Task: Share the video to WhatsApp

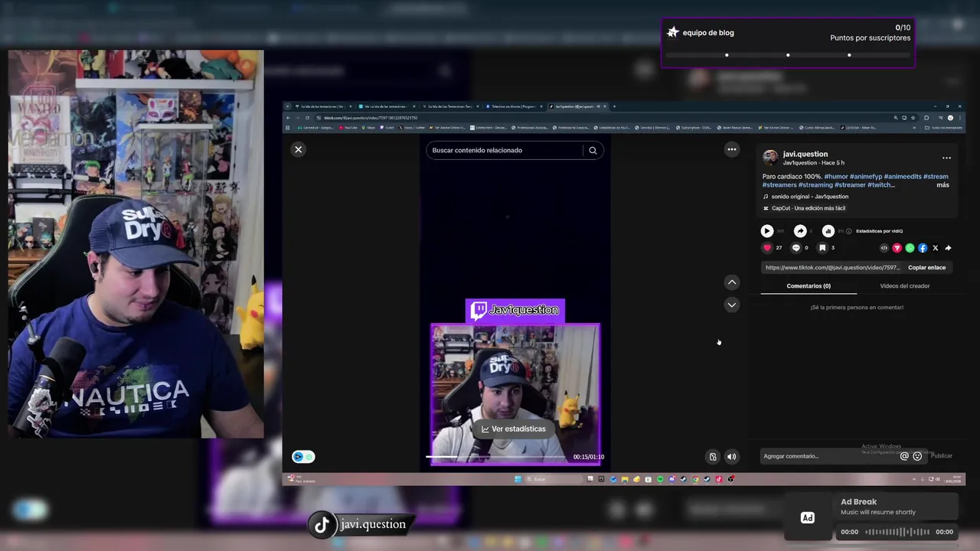Action: [x=910, y=248]
